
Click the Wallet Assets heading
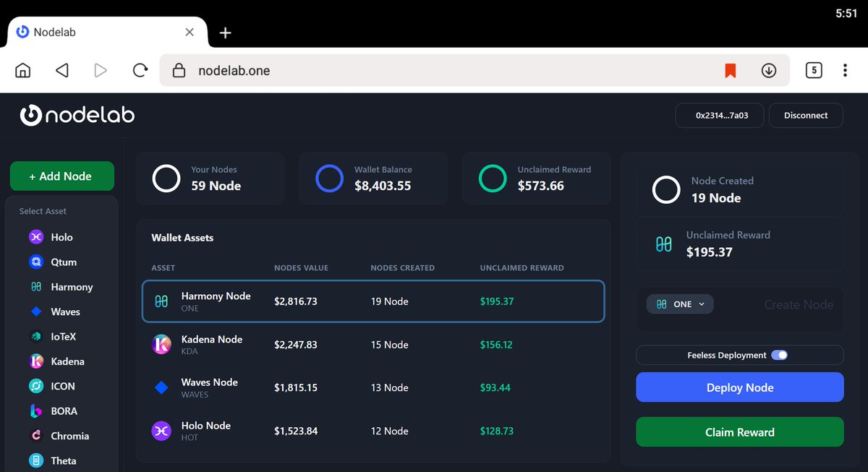coord(182,238)
